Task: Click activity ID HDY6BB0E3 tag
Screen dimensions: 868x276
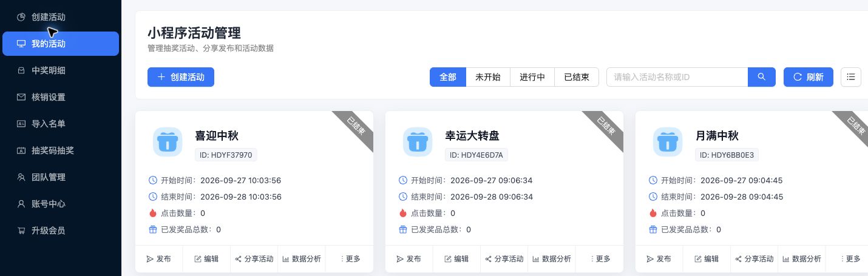Action: pos(727,155)
